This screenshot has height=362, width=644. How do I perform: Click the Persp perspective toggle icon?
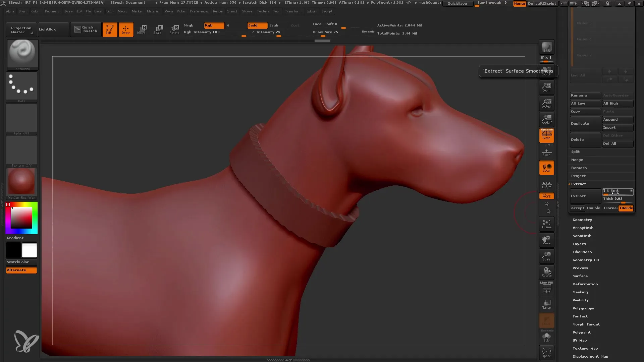(547, 135)
